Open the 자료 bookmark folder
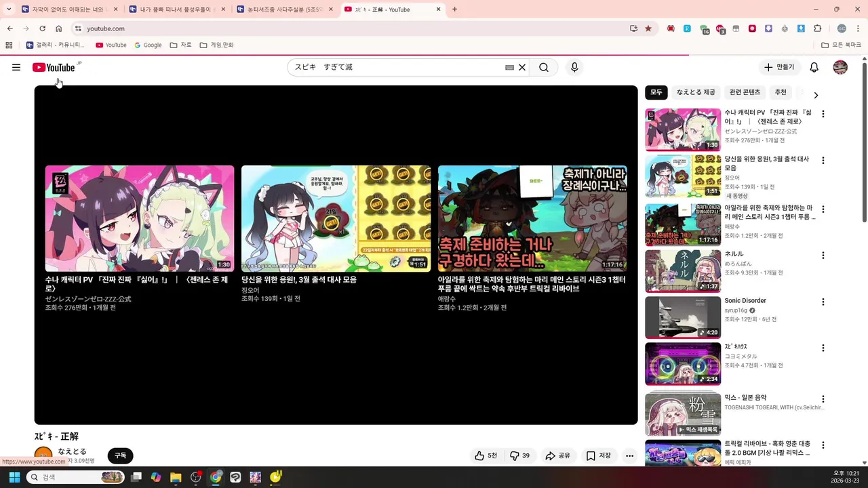 tap(181, 45)
